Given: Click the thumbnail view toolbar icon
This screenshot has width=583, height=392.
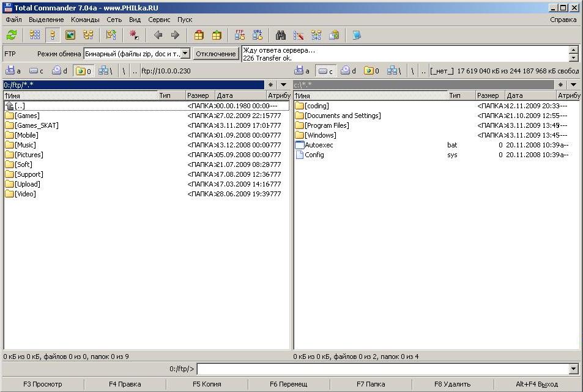Looking at the screenshot, I should click(x=70, y=35).
